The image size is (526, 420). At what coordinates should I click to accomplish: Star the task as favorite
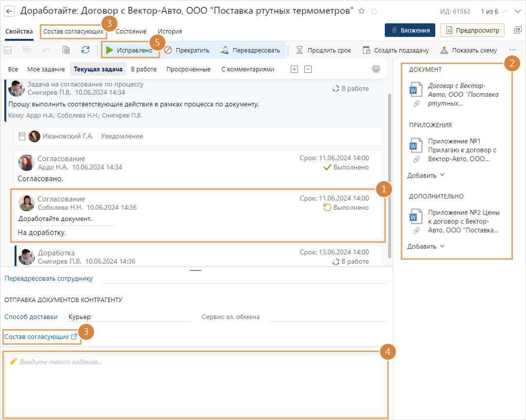(362, 11)
